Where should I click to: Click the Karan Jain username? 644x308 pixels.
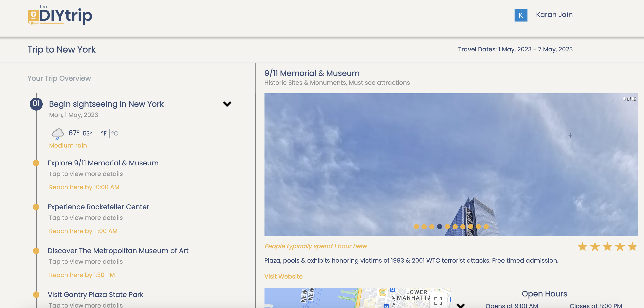pos(554,14)
